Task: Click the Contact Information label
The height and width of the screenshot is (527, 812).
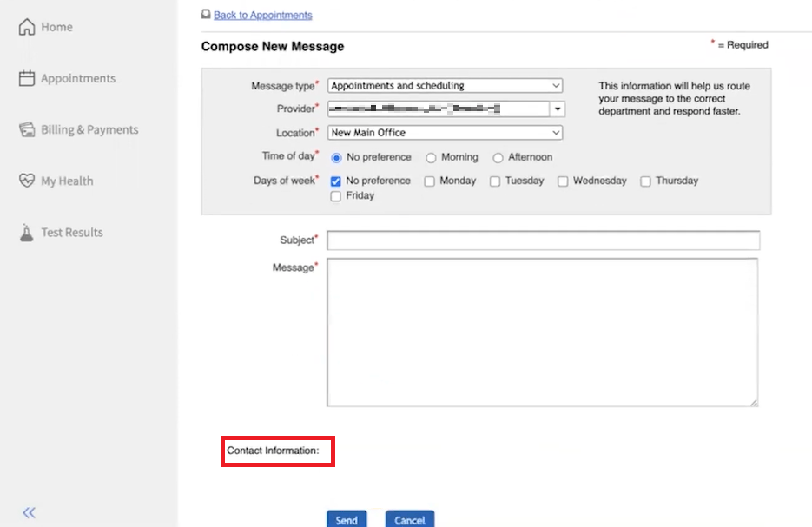Action: coord(273,451)
